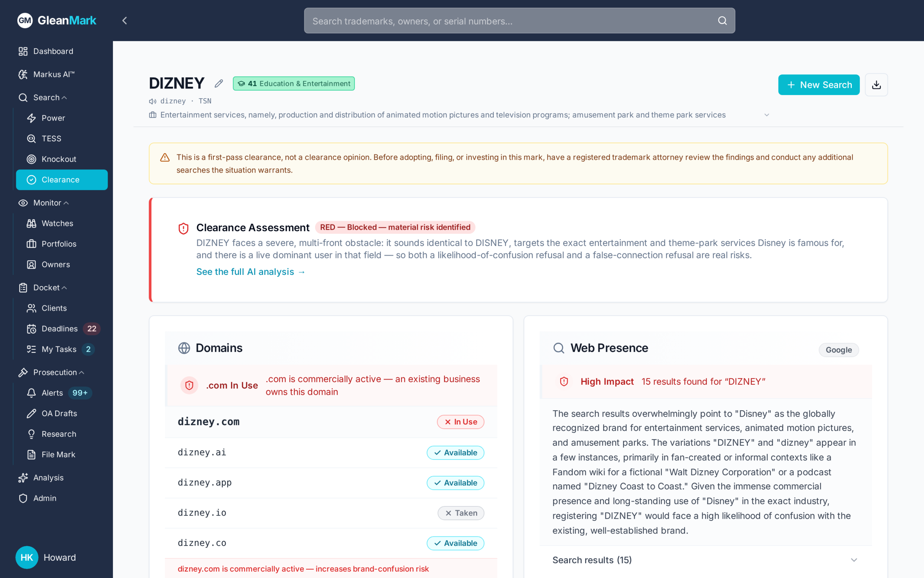The image size is (924, 578).
Task: Click the 41 Education & Entertainment class badge
Action: click(x=293, y=84)
